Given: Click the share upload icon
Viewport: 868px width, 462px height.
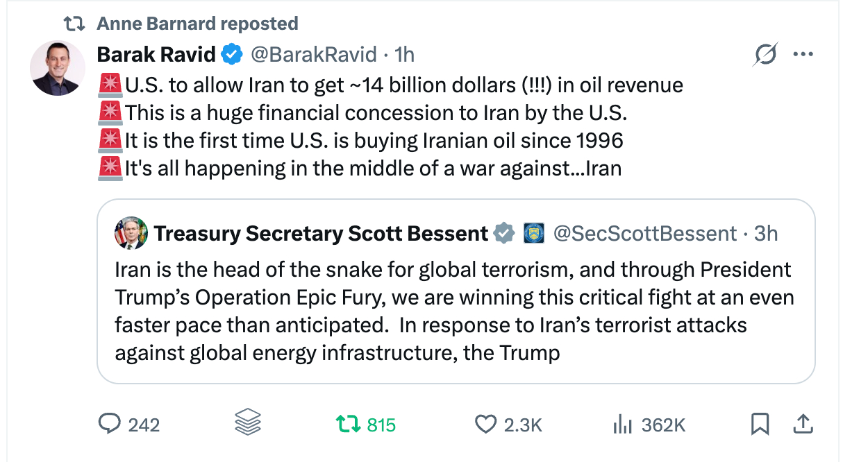Looking at the screenshot, I should [802, 423].
